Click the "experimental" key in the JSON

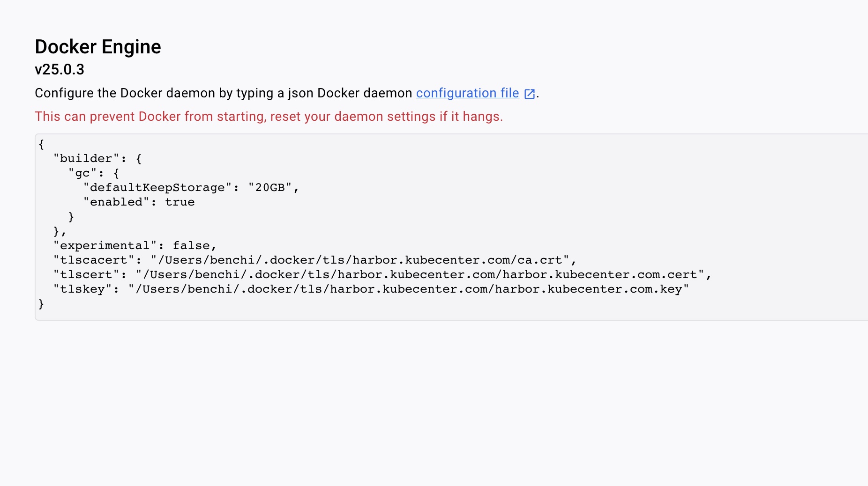tap(105, 245)
